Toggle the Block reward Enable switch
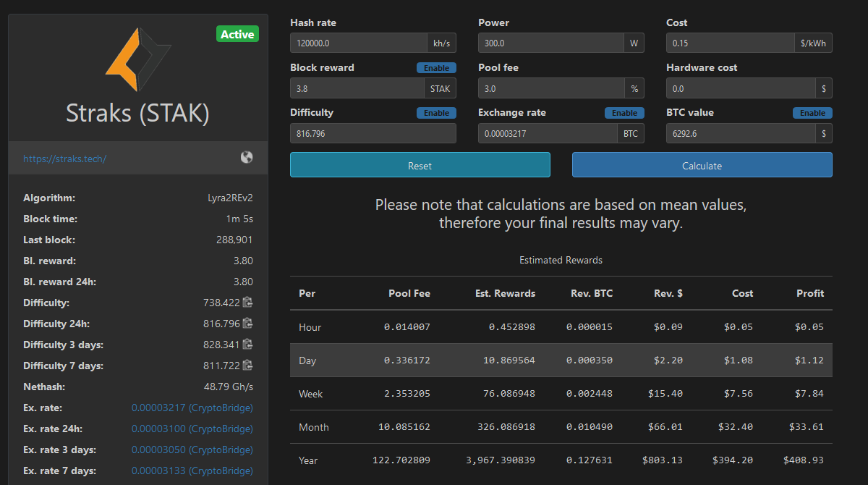 [x=436, y=68]
